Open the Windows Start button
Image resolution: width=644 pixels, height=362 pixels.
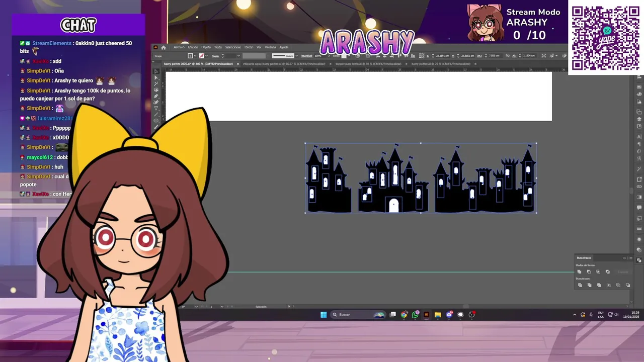324,315
